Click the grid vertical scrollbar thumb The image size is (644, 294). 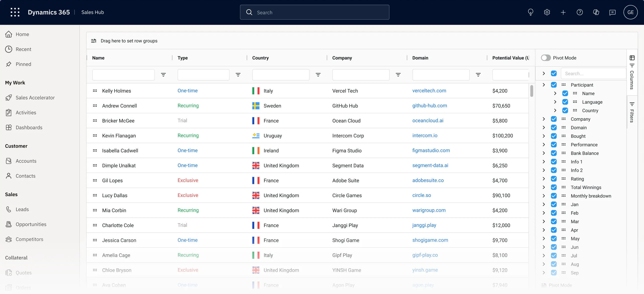[x=532, y=91]
